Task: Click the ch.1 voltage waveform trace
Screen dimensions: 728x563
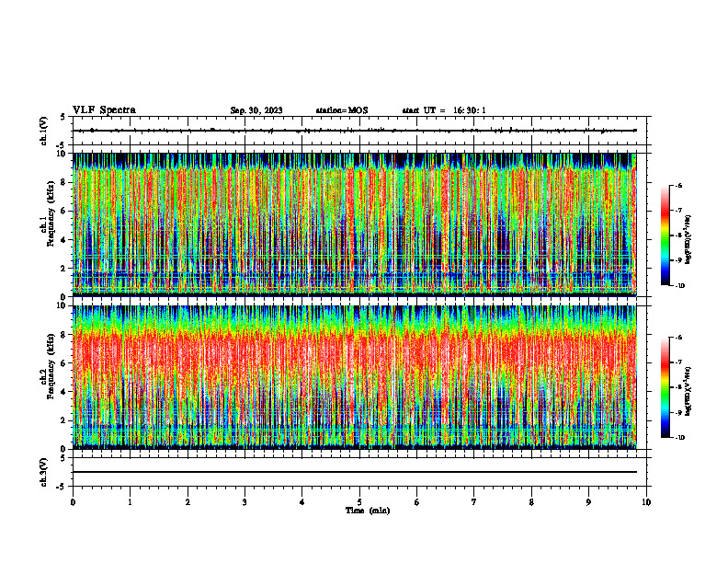Action: (355, 131)
